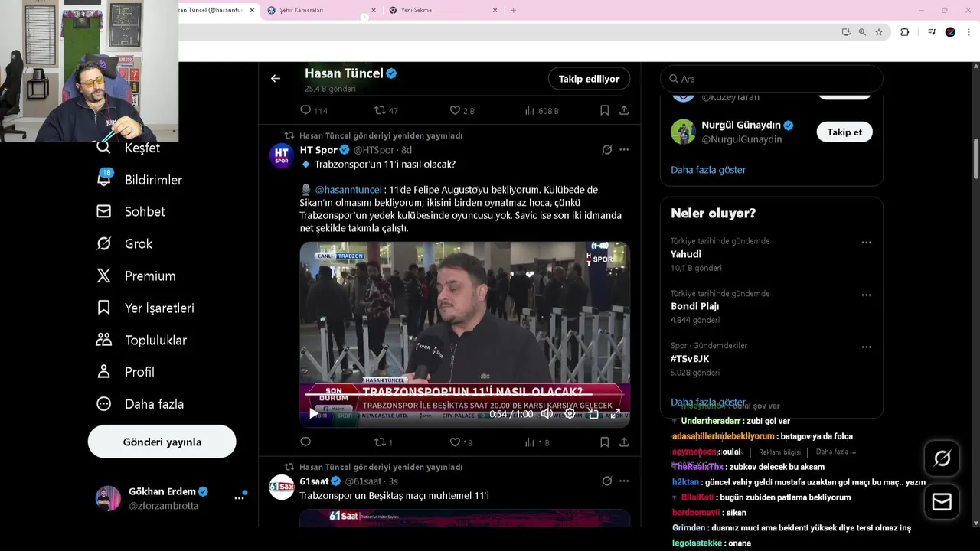Open Gökhan Erdem account options dots
980x551 pixels.
click(x=239, y=498)
